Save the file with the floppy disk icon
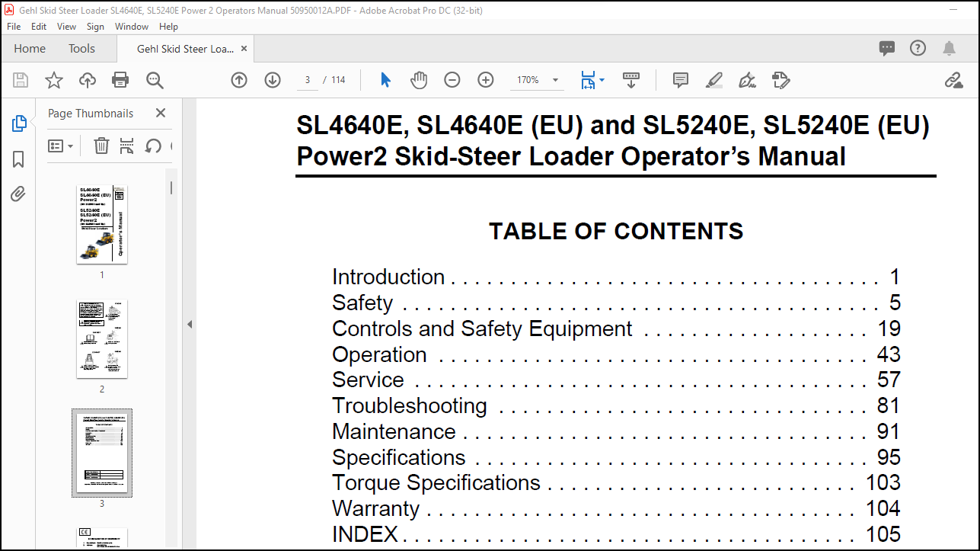The width and height of the screenshot is (980, 551). [x=21, y=80]
